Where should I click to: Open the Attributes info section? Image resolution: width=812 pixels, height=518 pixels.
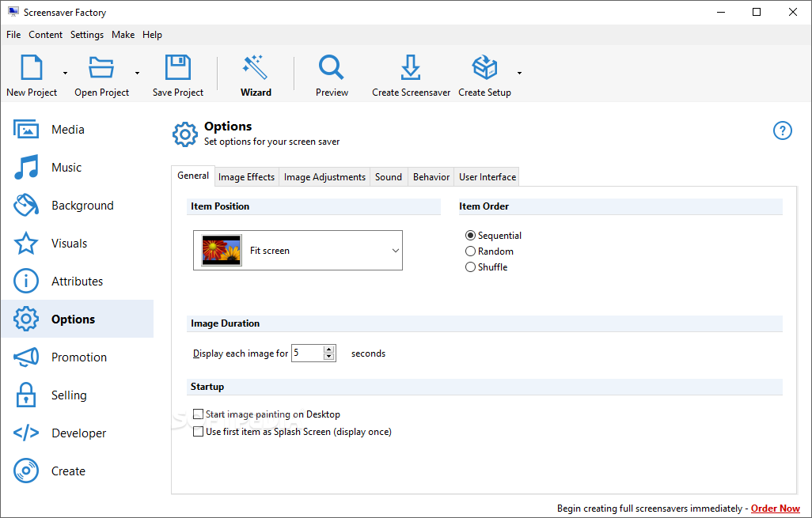pyautogui.click(x=78, y=281)
